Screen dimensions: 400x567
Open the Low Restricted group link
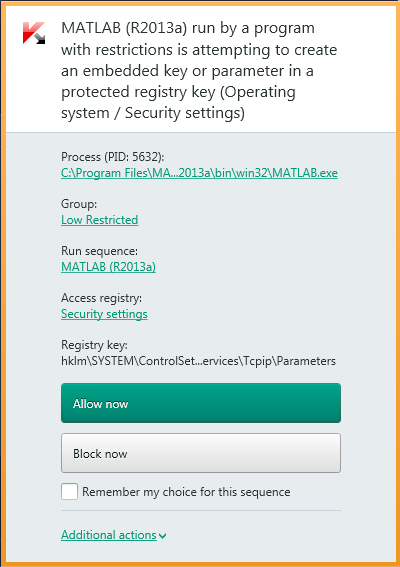click(x=99, y=220)
